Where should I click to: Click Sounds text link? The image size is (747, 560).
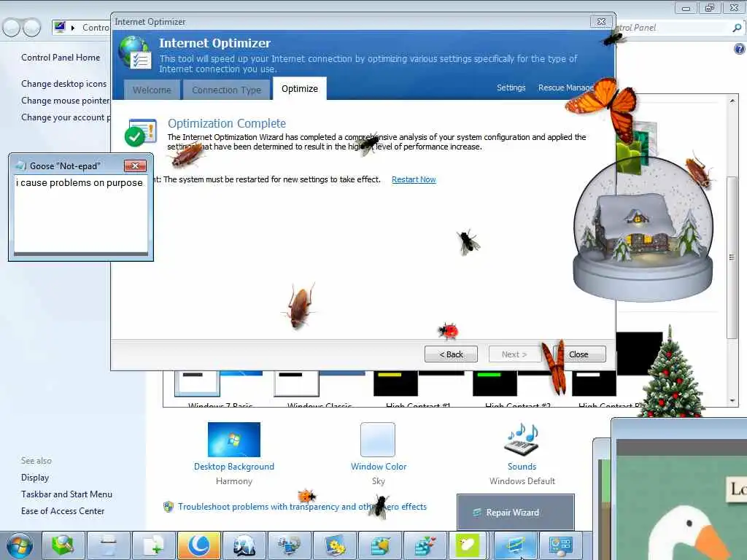[x=522, y=467]
